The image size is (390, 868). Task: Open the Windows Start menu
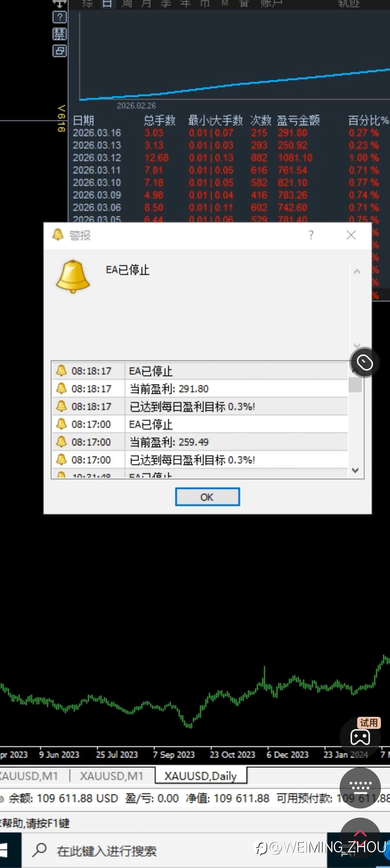(x=5, y=850)
